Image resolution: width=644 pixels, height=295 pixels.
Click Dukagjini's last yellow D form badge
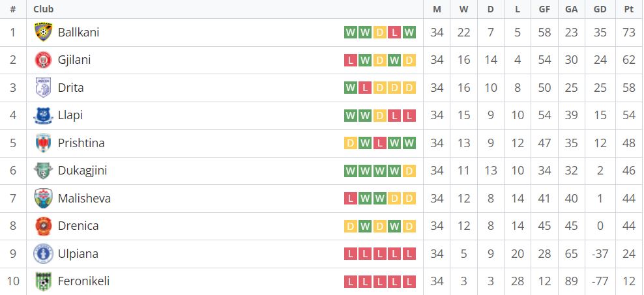pos(409,171)
